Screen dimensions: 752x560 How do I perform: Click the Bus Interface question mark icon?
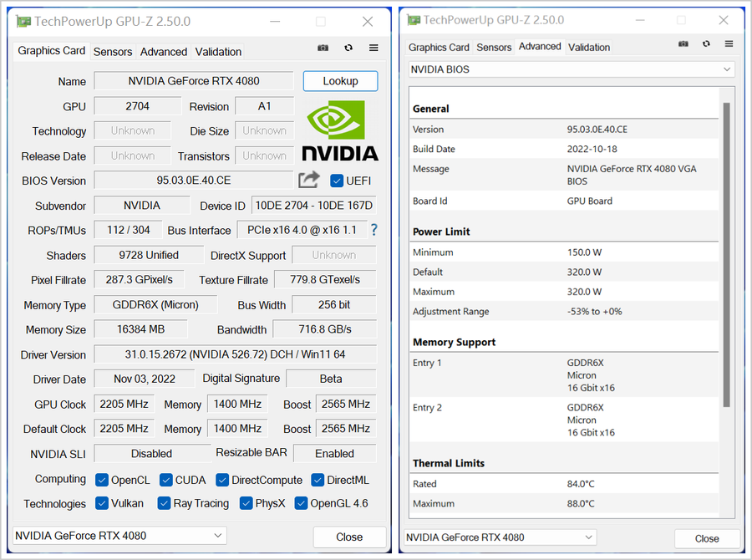point(373,230)
